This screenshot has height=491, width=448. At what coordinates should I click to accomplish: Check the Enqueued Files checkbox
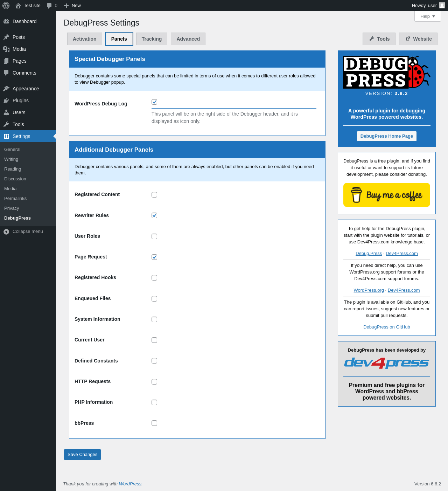pos(154,299)
